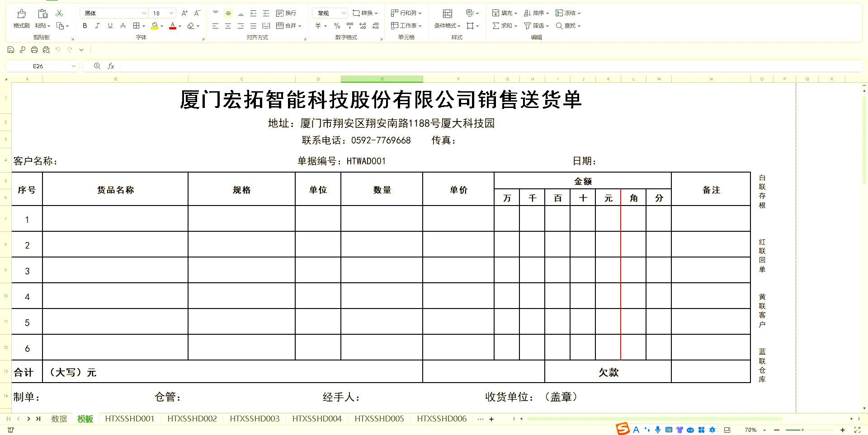
Task: Click the Name Box showing E26
Action: click(x=42, y=66)
